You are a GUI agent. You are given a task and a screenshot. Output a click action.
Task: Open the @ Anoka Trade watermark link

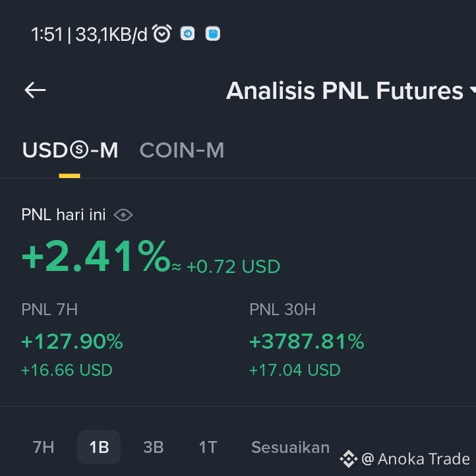click(x=415, y=459)
